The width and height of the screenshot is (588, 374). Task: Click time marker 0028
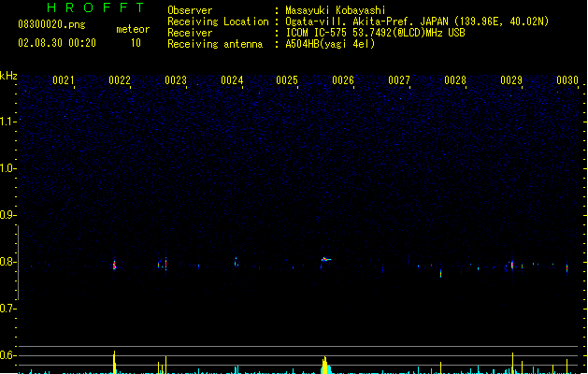pos(455,80)
